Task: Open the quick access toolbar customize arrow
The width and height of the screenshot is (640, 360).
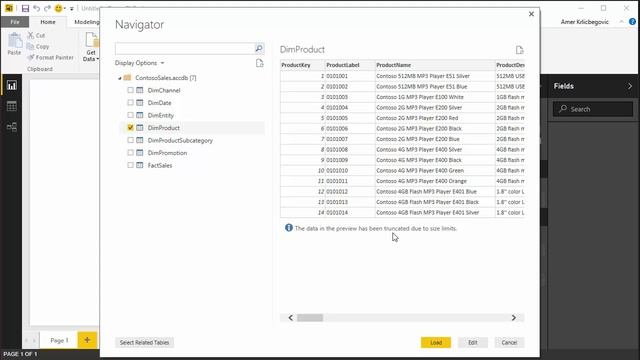Action: [71, 9]
